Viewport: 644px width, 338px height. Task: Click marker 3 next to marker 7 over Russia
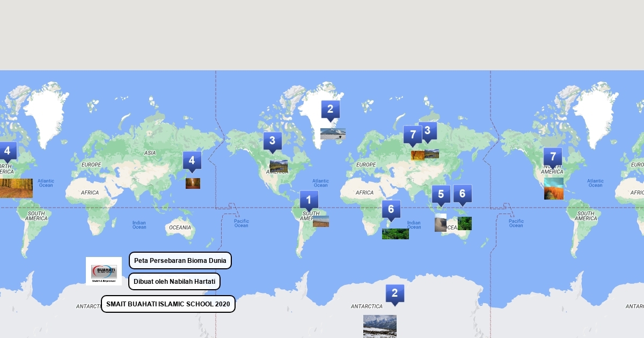[x=428, y=130]
